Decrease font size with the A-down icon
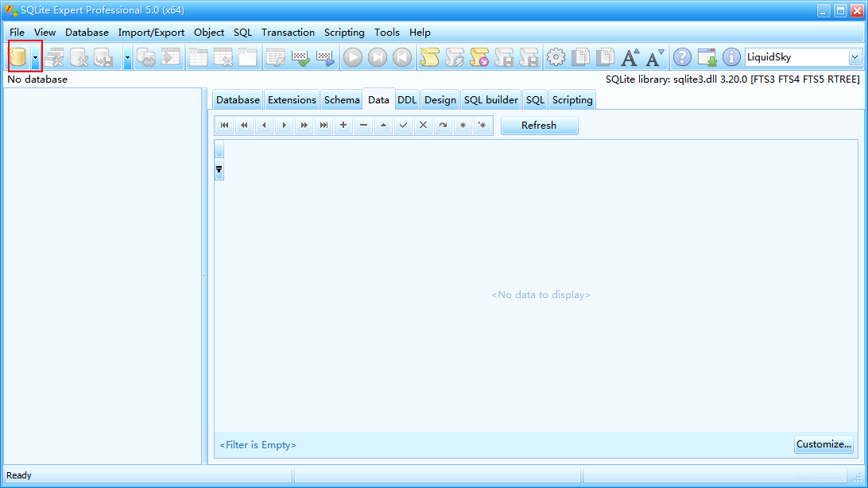This screenshot has height=488, width=868. click(x=655, y=57)
